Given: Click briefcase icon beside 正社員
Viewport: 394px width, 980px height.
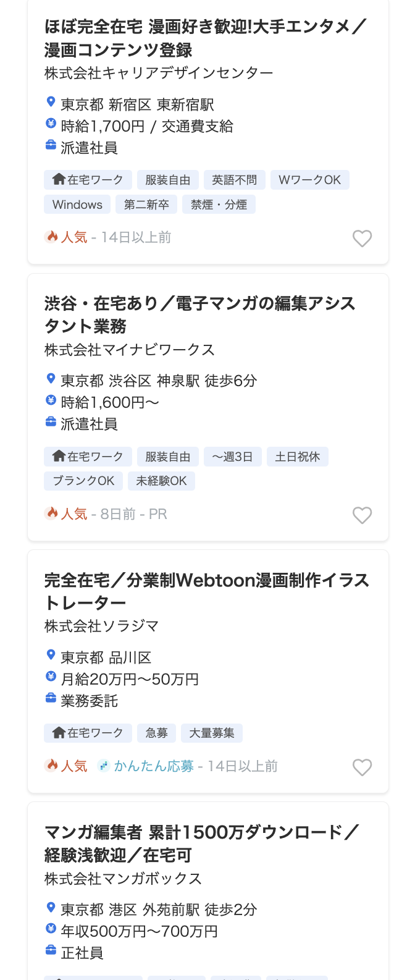Looking at the screenshot, I should 51,950.
